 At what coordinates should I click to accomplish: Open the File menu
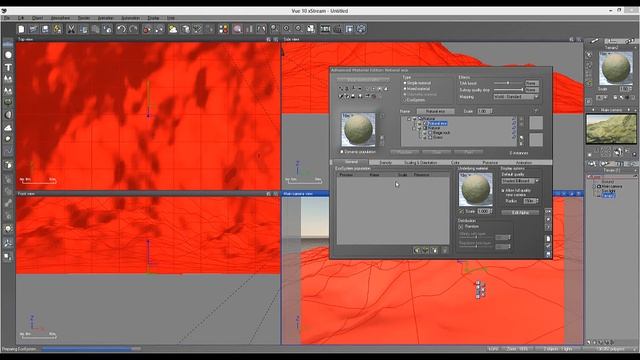[7, 18]
